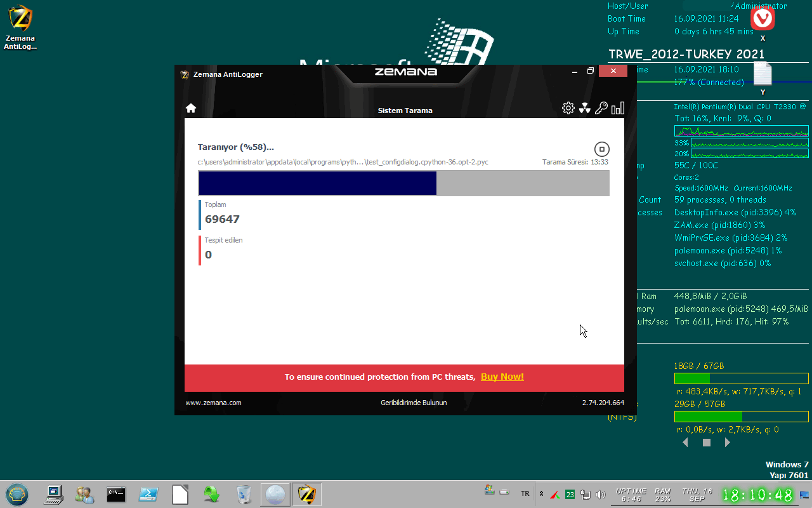
Task: Close the Zemana AntiLogger window
Action: point(613,71)
